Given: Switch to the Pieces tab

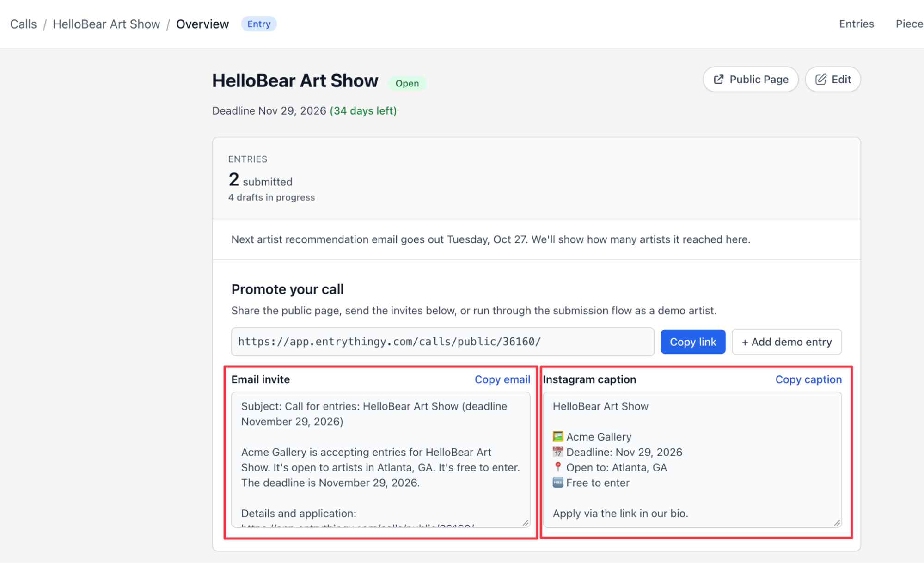Looking at the screenshot, I should [x=909, y=24].
